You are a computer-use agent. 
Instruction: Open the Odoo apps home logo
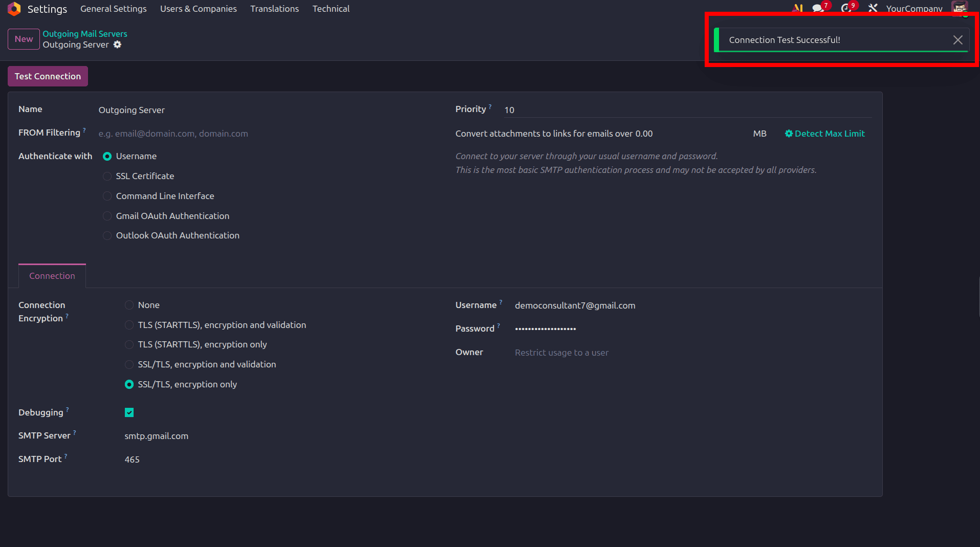point(14,9)
